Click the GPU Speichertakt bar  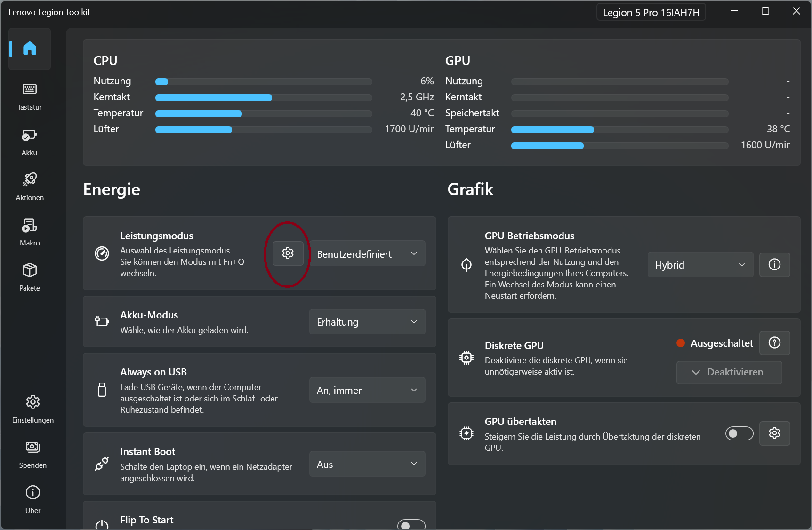point(619,114)
